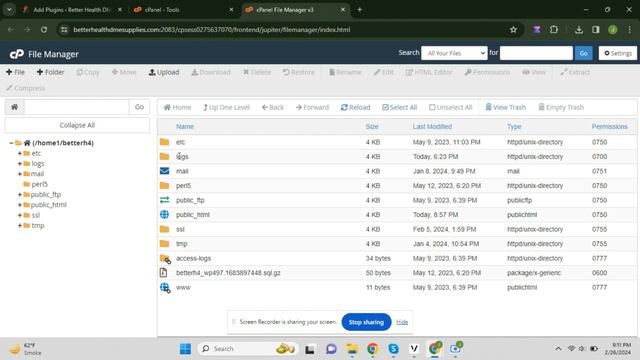Open the browser extensions puzzle icon

coord(554,29)
